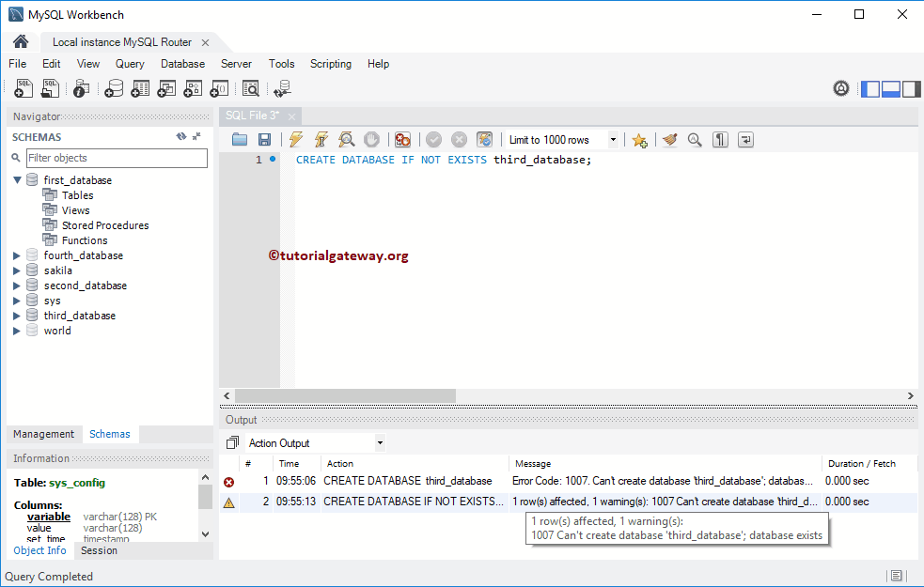
Task: Click the Create New Stored Procedure icon
Action: (193, 87)
